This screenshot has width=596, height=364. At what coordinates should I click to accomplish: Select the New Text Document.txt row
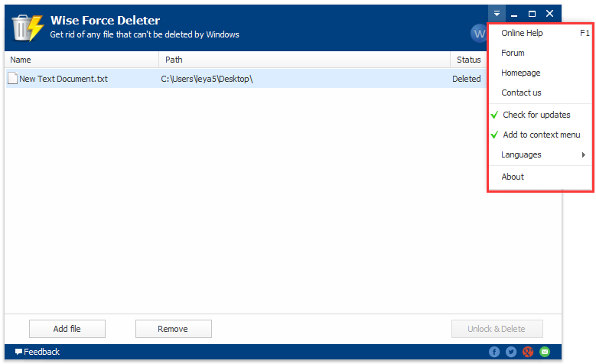tap(246, 79)
